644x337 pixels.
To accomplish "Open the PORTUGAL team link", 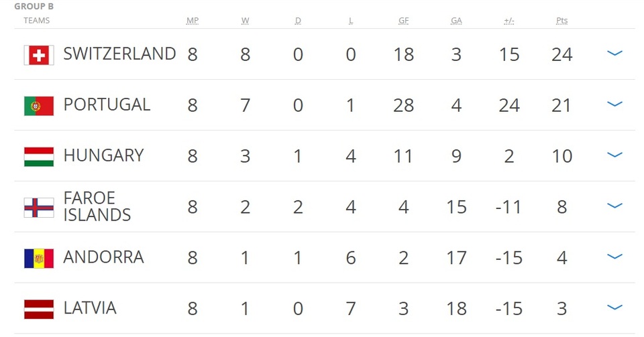I will (x=107, y=105).
